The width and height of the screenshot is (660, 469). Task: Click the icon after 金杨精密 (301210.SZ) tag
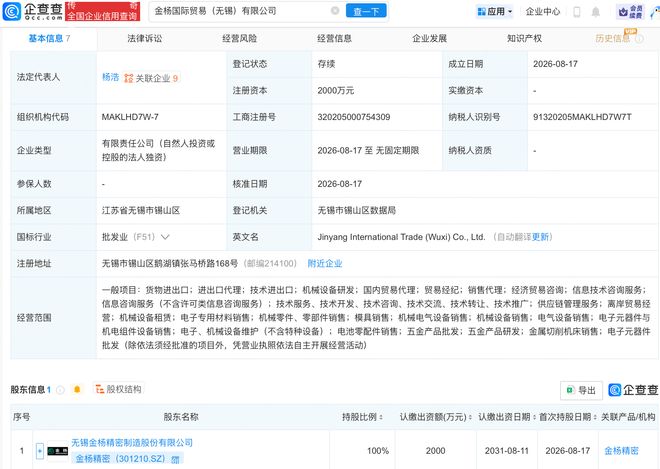pos(175,459)
